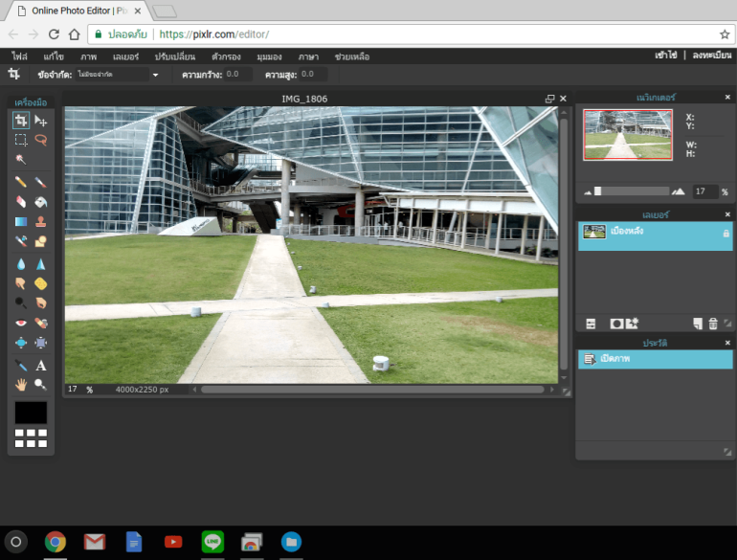Open Gmail from the taskbar

94,542
